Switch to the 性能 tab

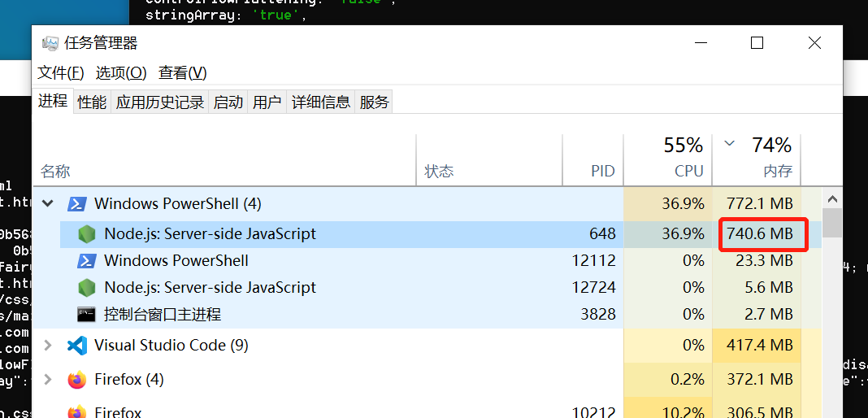pos(92,102)
